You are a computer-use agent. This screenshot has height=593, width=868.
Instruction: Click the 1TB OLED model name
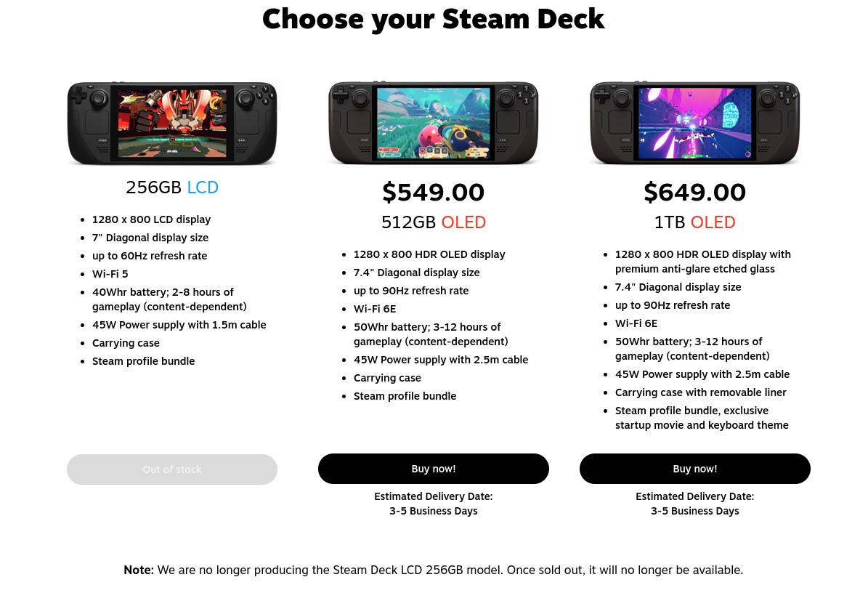(x=695, y=222)
